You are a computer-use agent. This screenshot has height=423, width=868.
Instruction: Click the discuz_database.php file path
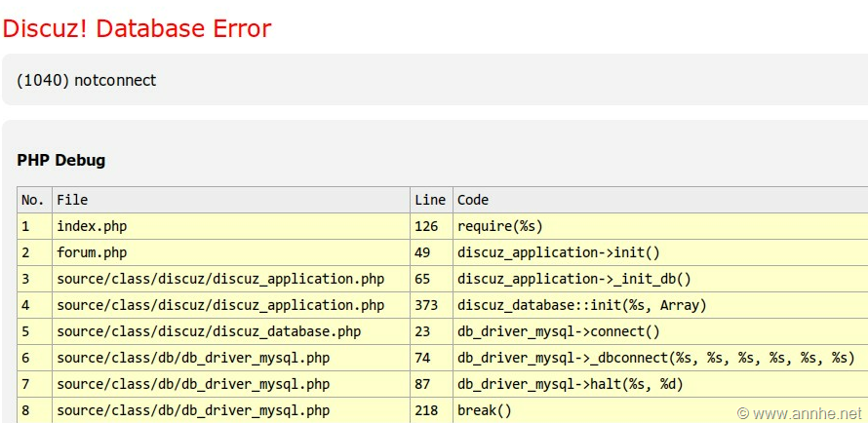(209, 331)
